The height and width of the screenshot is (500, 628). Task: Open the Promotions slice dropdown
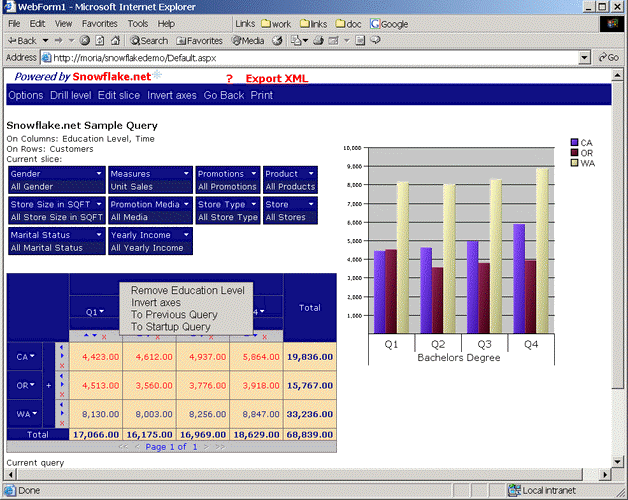click(254, 173)
